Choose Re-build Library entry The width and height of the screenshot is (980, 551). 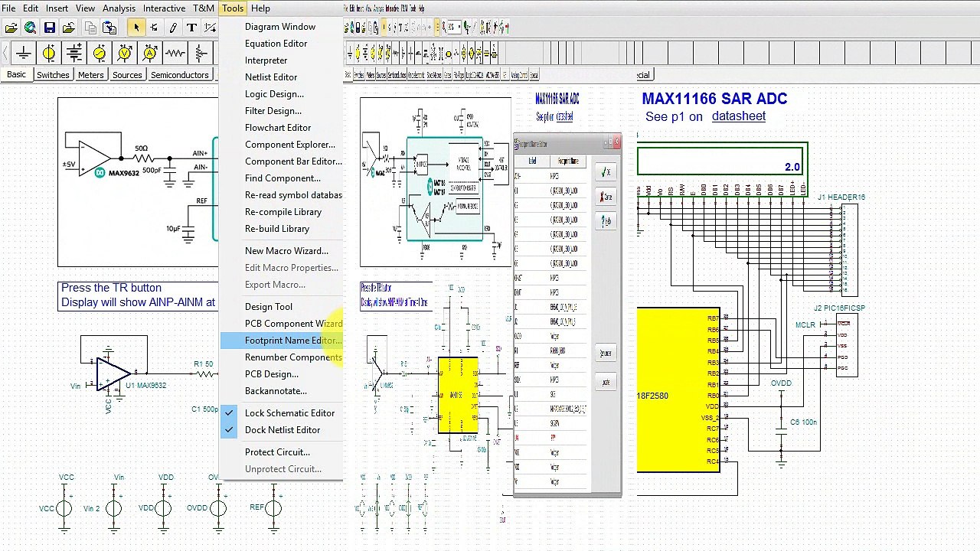pyautogui.click(x=280, y=229)
